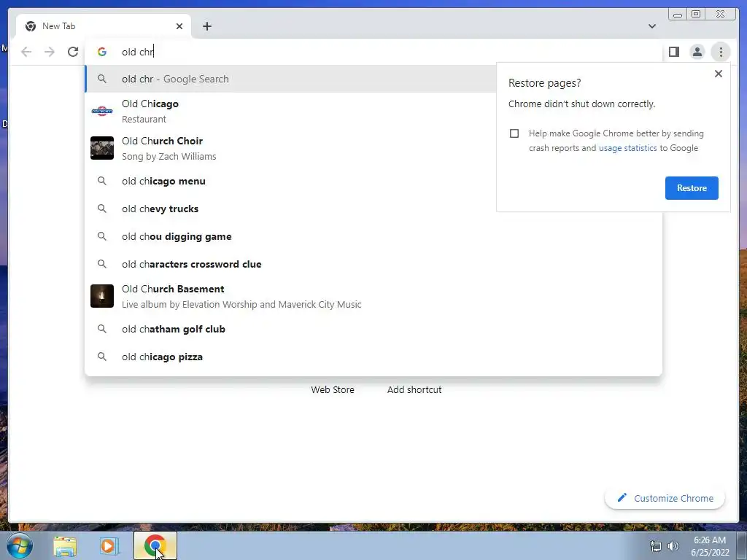Open the tab search chevron
The image size is (747, 560).
point(651,26)
